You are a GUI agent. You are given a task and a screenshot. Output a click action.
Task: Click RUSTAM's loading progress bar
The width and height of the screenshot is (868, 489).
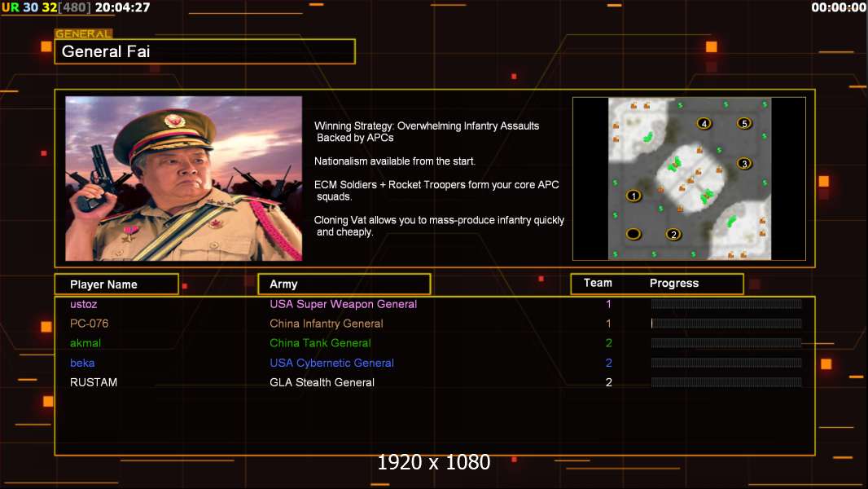point(726,382)
